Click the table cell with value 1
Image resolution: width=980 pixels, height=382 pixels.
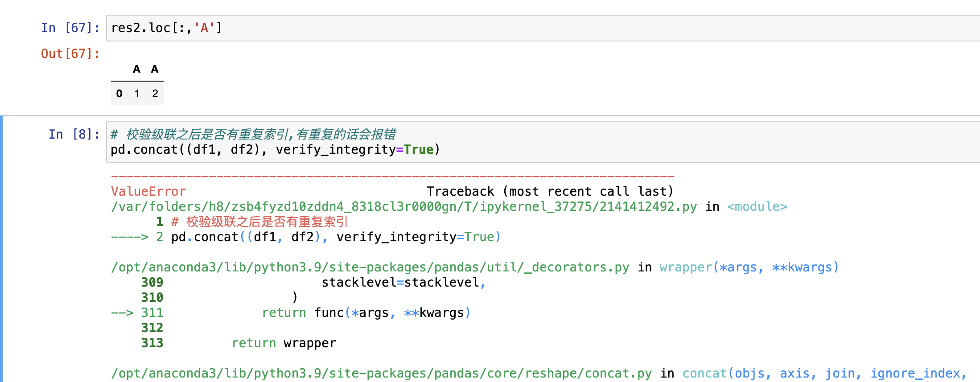coord(137,94)
